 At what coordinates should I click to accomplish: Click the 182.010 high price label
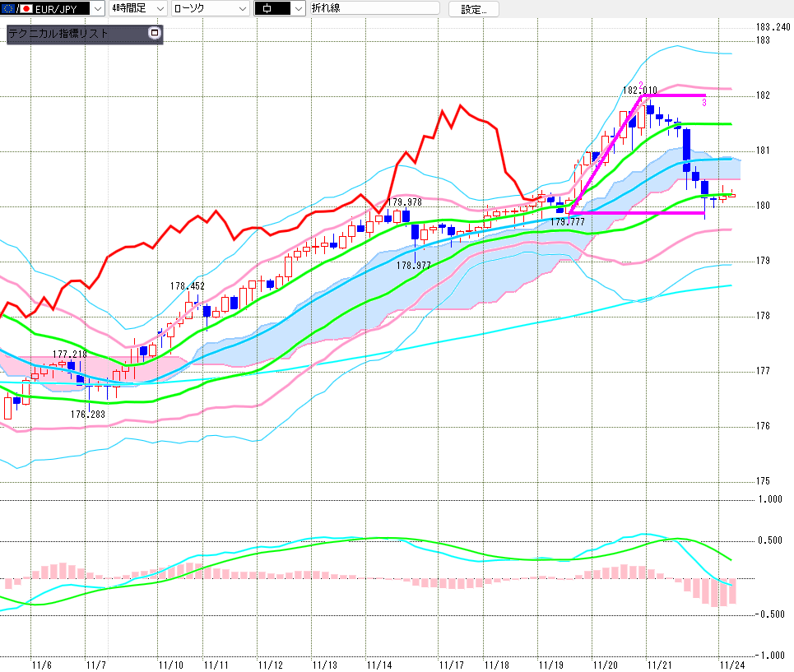coord(640,90)
